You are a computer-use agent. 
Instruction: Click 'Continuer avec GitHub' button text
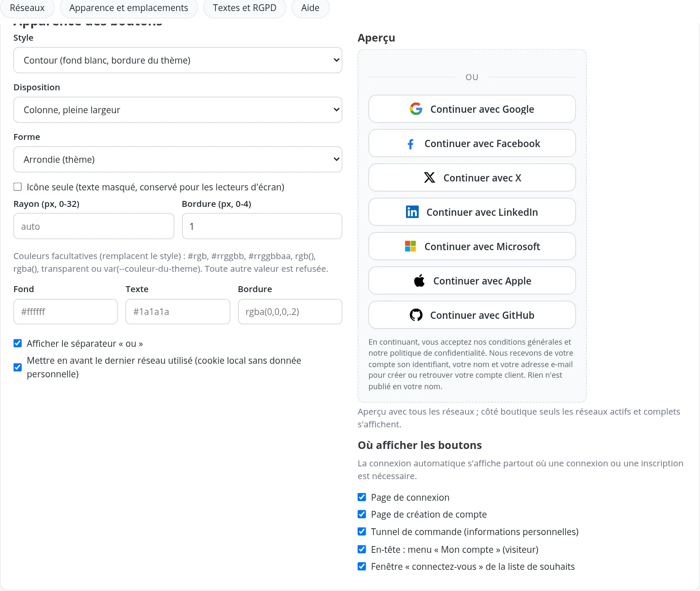482,315
